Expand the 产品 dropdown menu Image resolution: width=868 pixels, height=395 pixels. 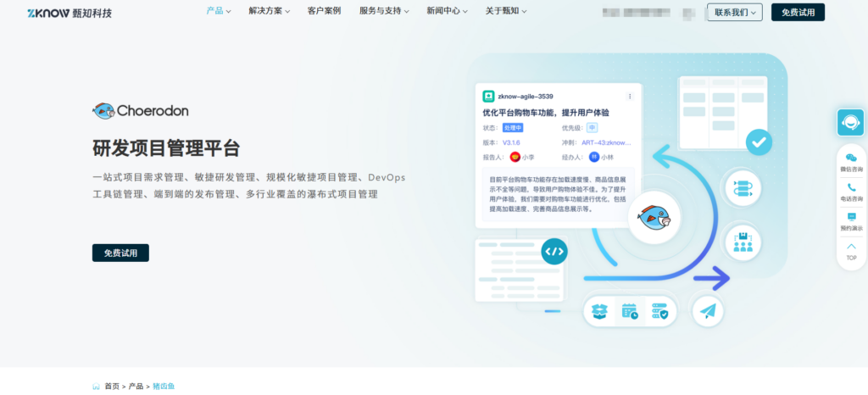(220, 11)
